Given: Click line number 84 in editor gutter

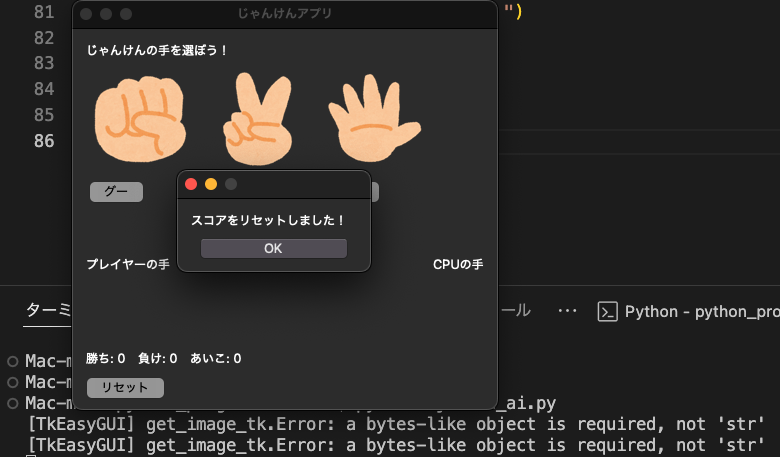Looking at the screenshot, I should click(x=44, y=89).
